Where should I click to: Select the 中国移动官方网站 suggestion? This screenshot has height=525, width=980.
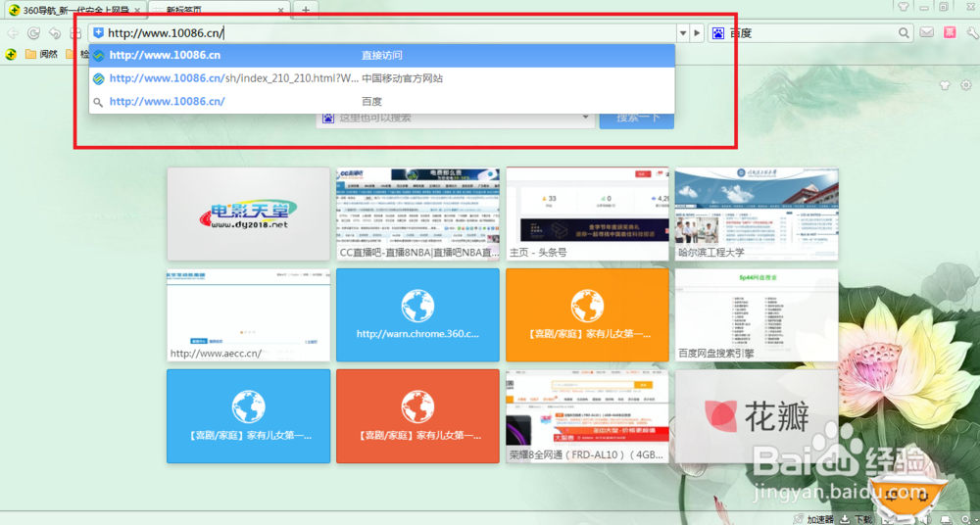382,78
